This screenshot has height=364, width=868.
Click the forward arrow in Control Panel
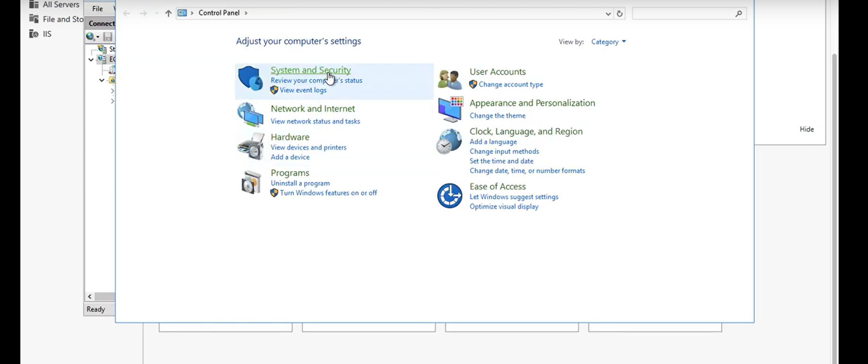coord(143,13)
